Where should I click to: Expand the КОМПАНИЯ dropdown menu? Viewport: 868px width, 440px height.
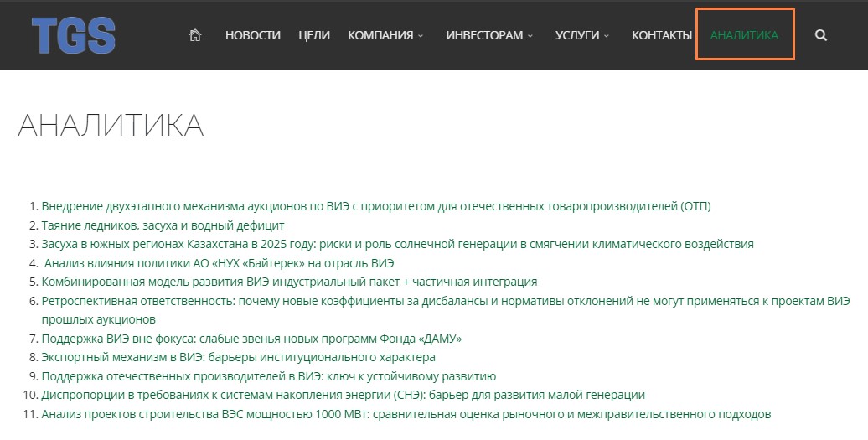point(385,35)
